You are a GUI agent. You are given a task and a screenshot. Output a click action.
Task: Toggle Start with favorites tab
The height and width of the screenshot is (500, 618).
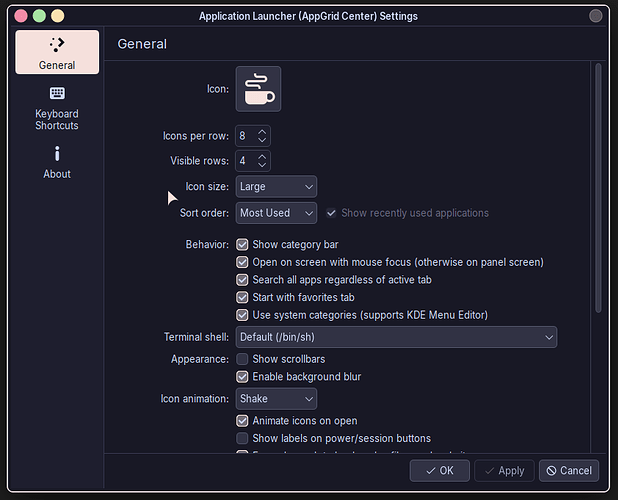click(242, 297)
